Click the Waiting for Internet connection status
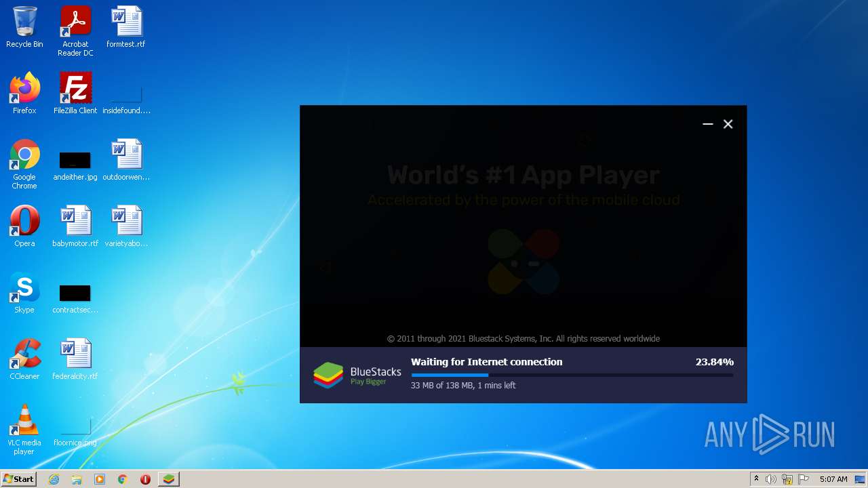Screen dimensions: 868x488 point(487,362)
